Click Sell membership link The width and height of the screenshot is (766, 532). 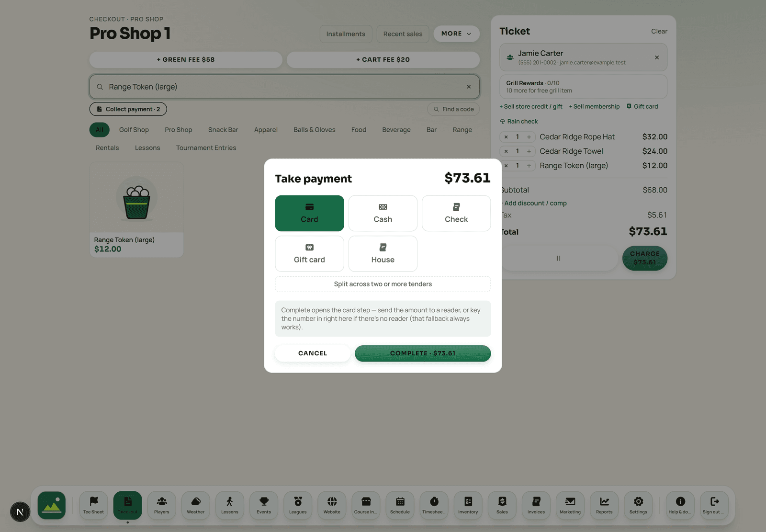point(594,106)
